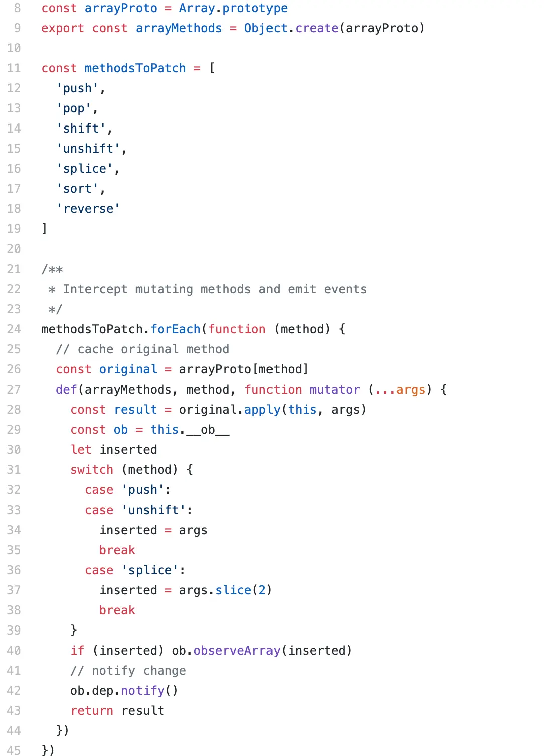Click the Array.prototype expression
The width and height of the screenshot is (544, 756).
pos(233,8)
